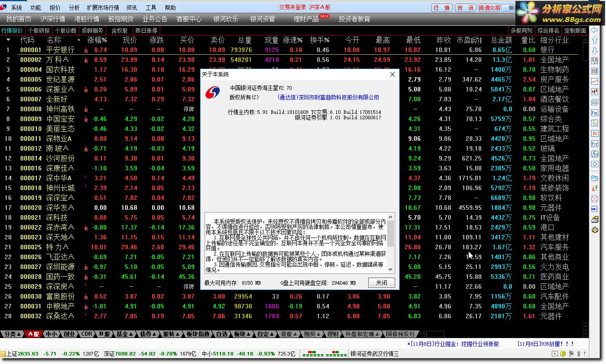
Task: Click the 行业掘金 news ticker link
Action: tap(453, 344)
